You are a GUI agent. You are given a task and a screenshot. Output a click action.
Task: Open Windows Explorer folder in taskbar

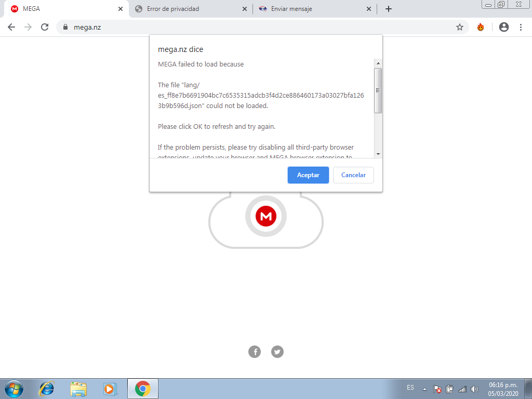click(78, 389)
